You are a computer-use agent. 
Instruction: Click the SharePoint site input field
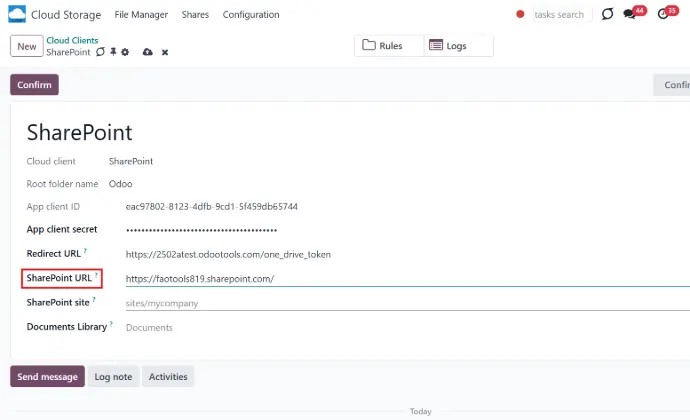point(407,303)
